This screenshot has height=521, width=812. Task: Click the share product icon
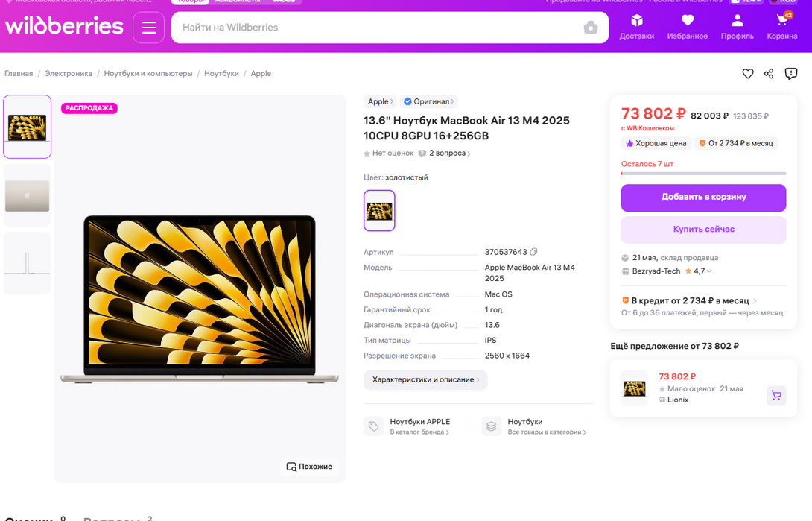point(769,74)
